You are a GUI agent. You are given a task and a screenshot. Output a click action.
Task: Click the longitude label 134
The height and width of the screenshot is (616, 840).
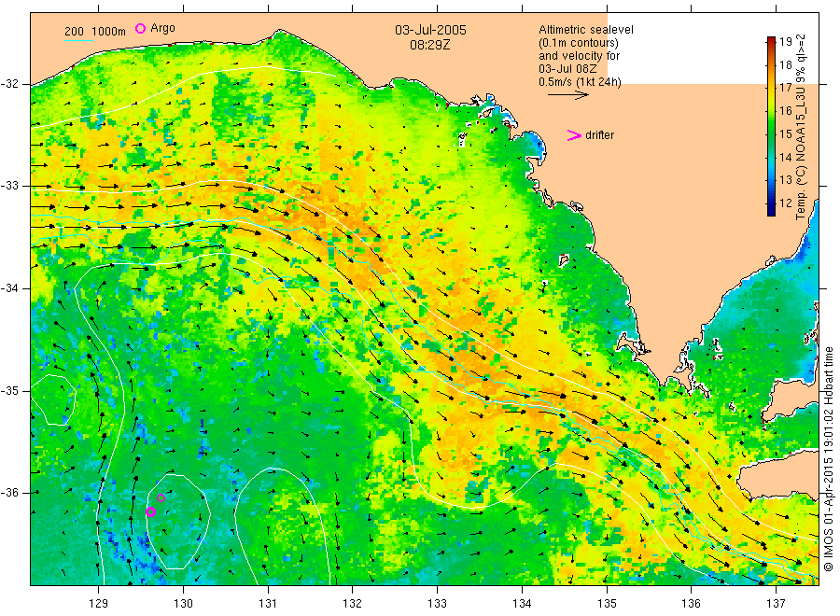click(522, 604)
